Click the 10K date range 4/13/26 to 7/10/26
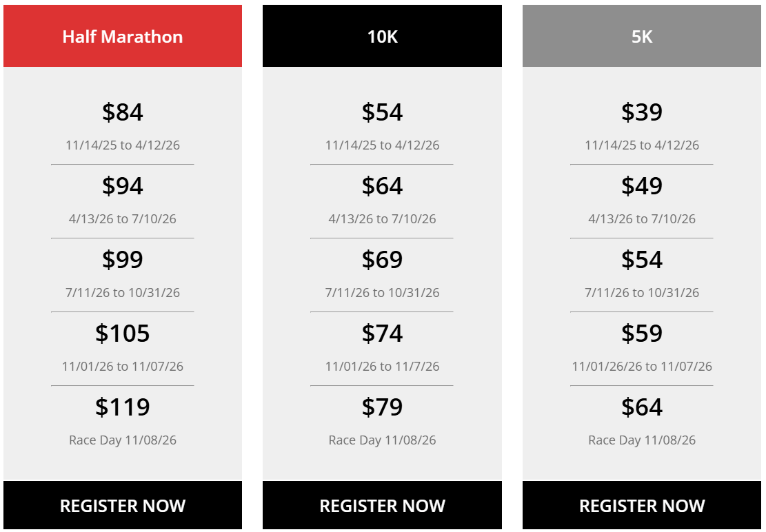This screenshot has width=766, height=532. [x=382, y=219]
